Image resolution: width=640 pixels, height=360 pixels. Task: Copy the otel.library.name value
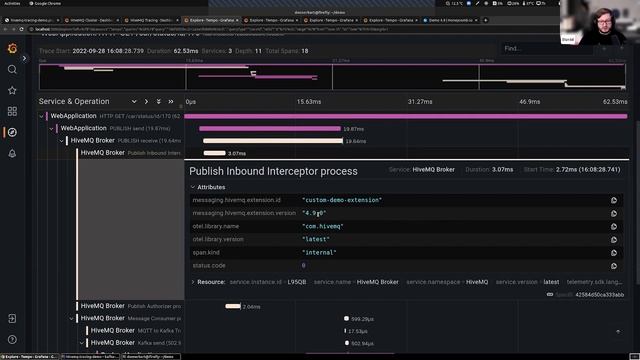(614, 227)
